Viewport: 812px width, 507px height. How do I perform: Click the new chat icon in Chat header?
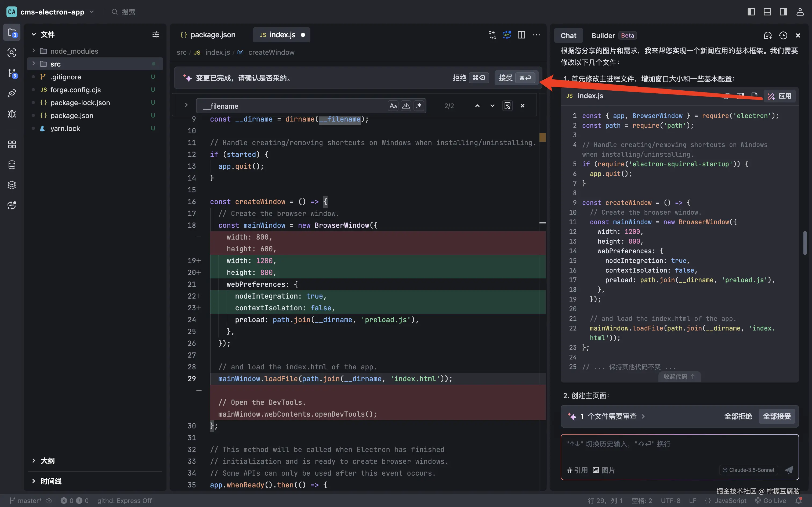[768, 35]
